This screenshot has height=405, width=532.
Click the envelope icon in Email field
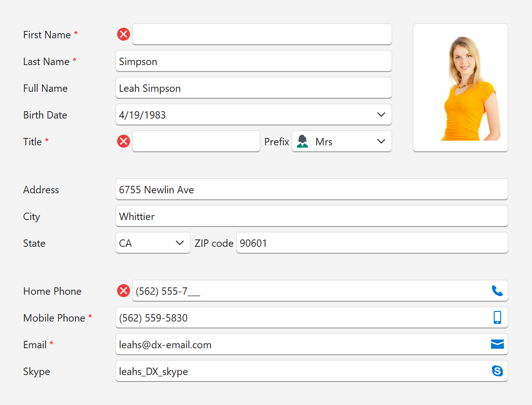(497, 345)
